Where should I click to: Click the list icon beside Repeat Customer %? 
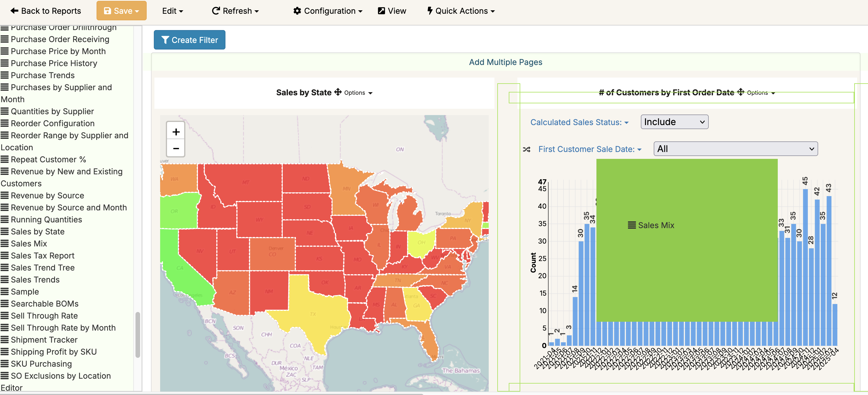4,159
